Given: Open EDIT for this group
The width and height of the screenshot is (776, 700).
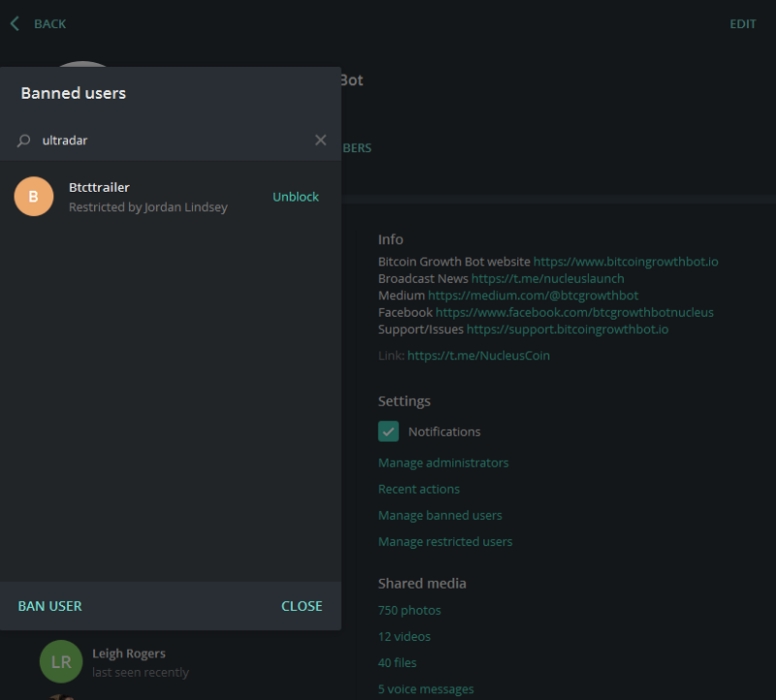Looking at the screenshot, I should (x=742, y=23).
